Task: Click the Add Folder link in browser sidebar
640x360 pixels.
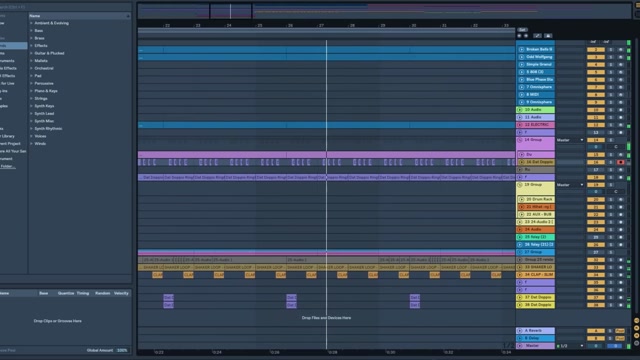Action: pyautogui.click(x=7, y=167)
